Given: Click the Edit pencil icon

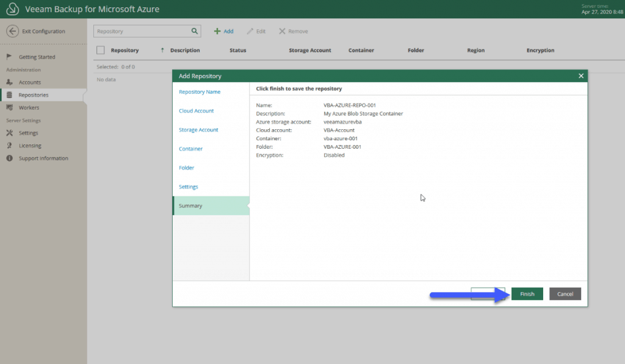Looking at the screenshot, I should [250, 31].
